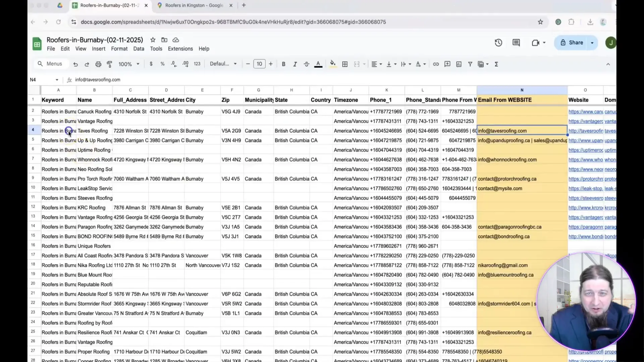Open more number formats 123
This screenshot has width=644, height=362.
(x=197, y=64)
